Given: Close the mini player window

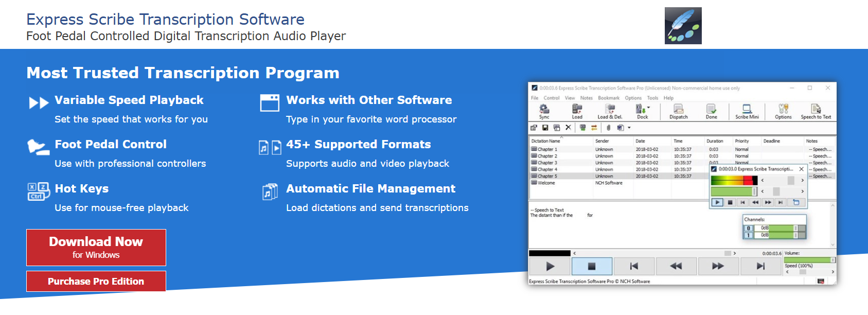Looking at the screenshot, I should coord(801,169).
